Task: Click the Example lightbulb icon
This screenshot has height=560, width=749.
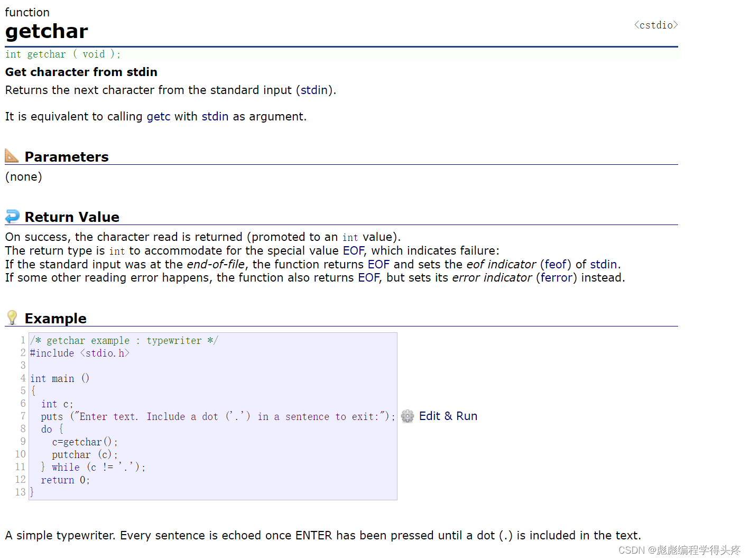Action: point(12,318)
